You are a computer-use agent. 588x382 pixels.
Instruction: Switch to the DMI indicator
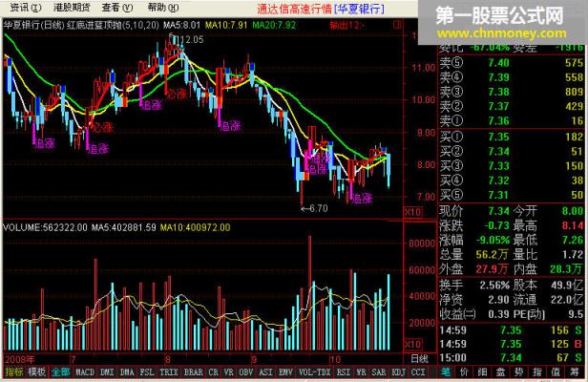(x=107, y=371)
